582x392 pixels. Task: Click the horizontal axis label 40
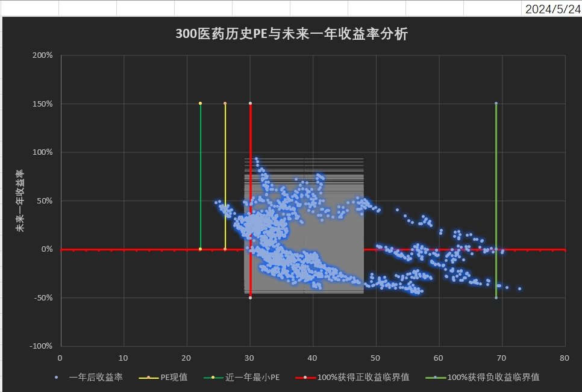(313, 358)
